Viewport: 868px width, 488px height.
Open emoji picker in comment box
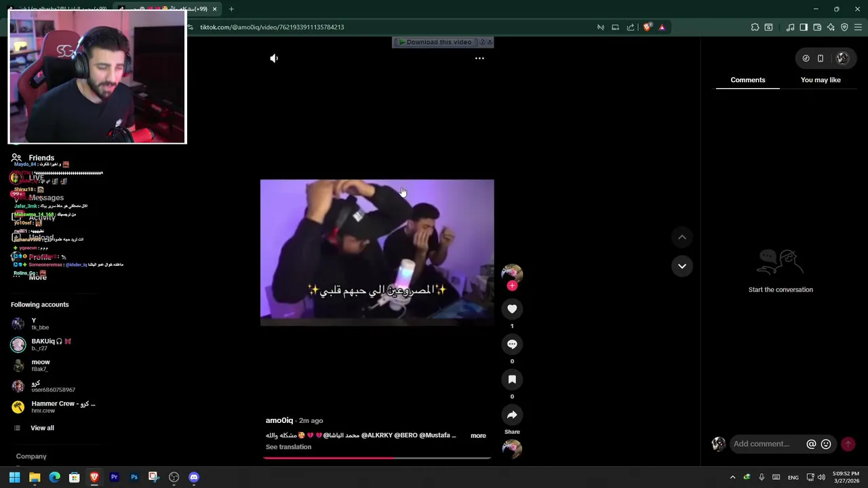(x=826, y=444)
